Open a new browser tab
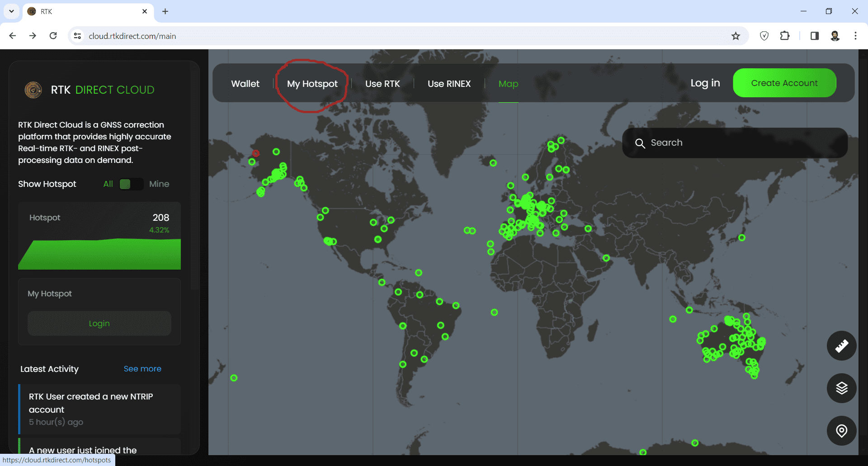 [x=165, y=11]
